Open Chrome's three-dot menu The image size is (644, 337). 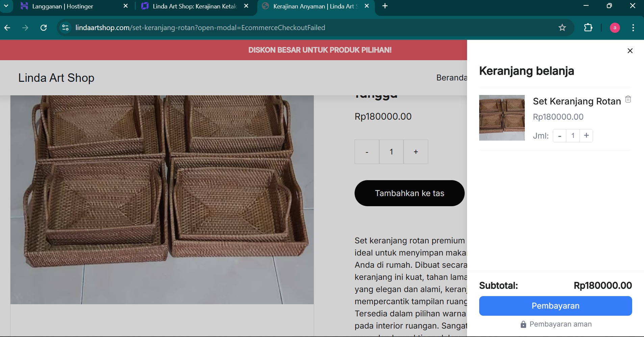pos(633,28)
